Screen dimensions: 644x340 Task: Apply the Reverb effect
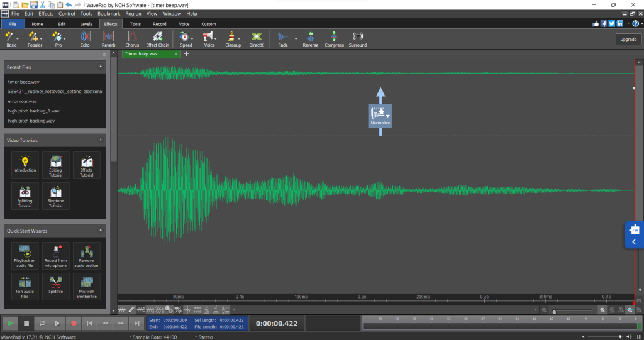point(108,40)
